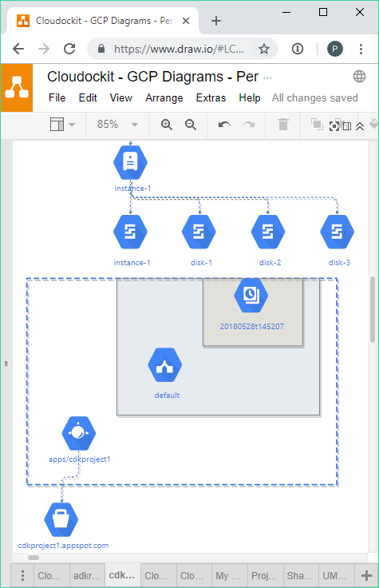Switch to the My ... page tab

click(x=227, y=576)
